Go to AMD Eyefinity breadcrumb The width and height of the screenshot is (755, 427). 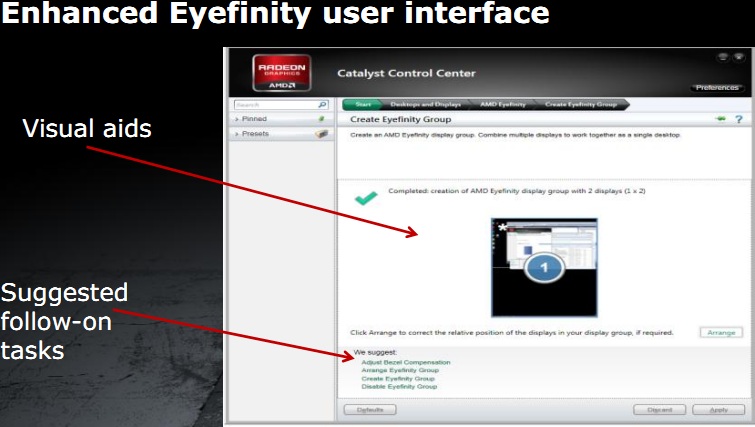point(503,104)
